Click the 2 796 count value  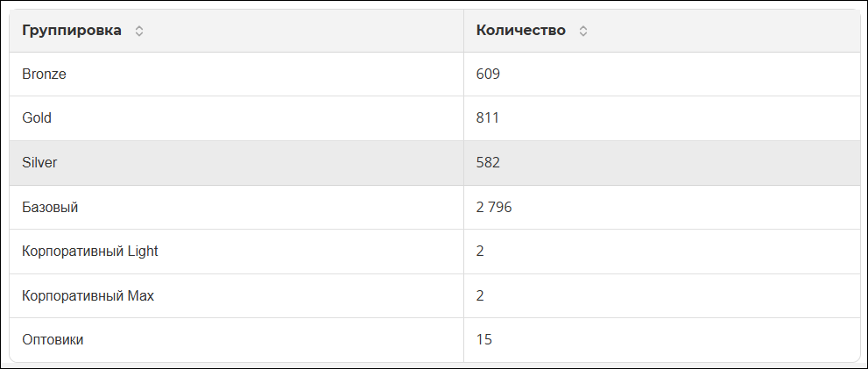click(x=494, y=207)
